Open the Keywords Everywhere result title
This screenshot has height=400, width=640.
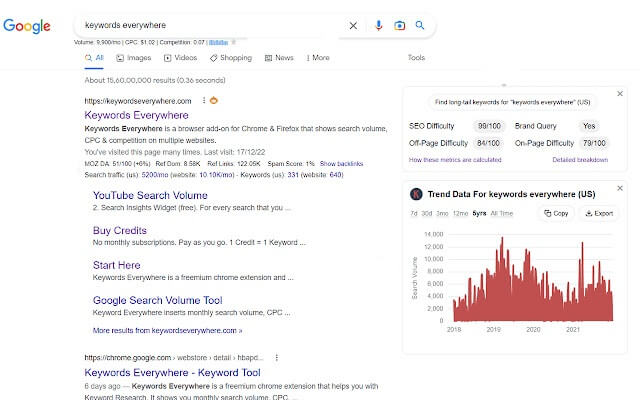pos(136,115)
